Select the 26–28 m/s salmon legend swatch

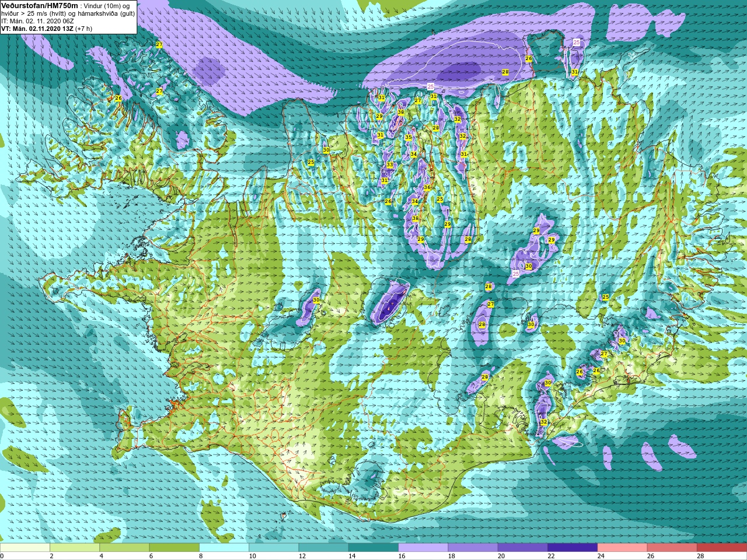pyautogui.click(x=672, y=548)
